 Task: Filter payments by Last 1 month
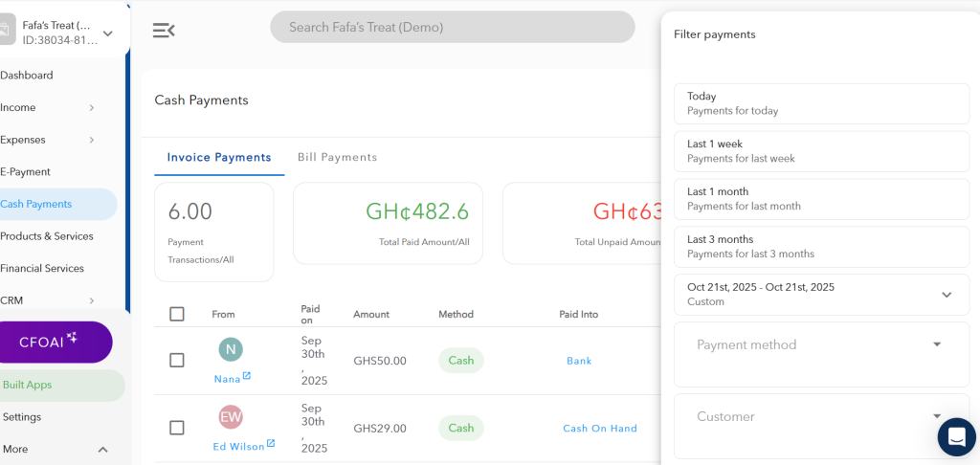[x=821, y=199]
